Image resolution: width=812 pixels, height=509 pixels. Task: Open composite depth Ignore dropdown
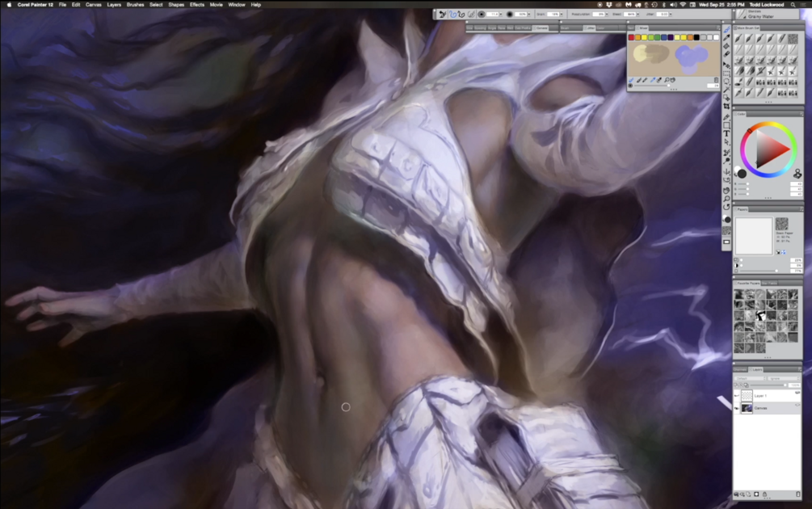coord(784,378)
